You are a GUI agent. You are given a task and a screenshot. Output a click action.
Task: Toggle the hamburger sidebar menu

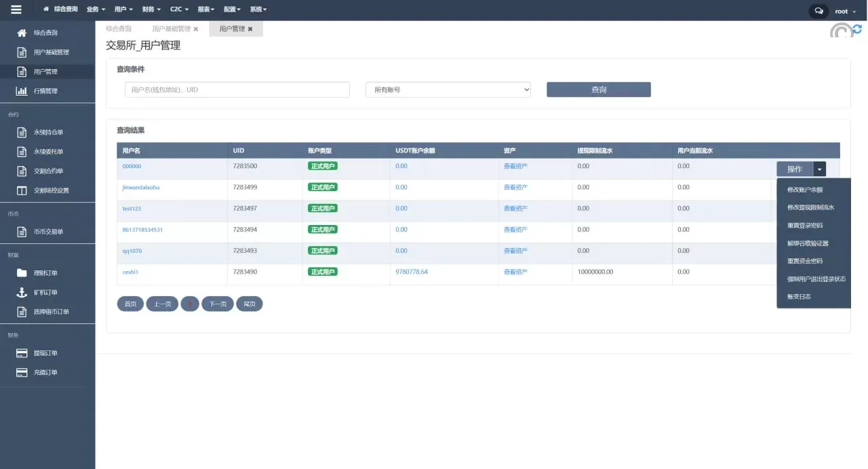click(16, 10)
